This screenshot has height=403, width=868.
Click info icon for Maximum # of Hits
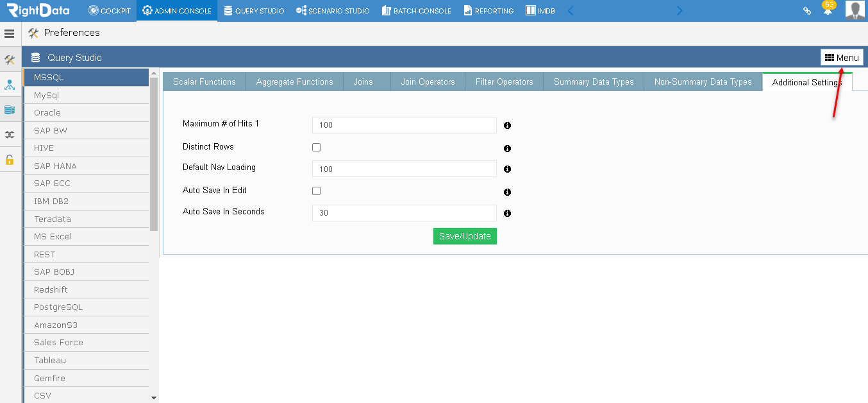pyautogui.click(x=507, y=126)
